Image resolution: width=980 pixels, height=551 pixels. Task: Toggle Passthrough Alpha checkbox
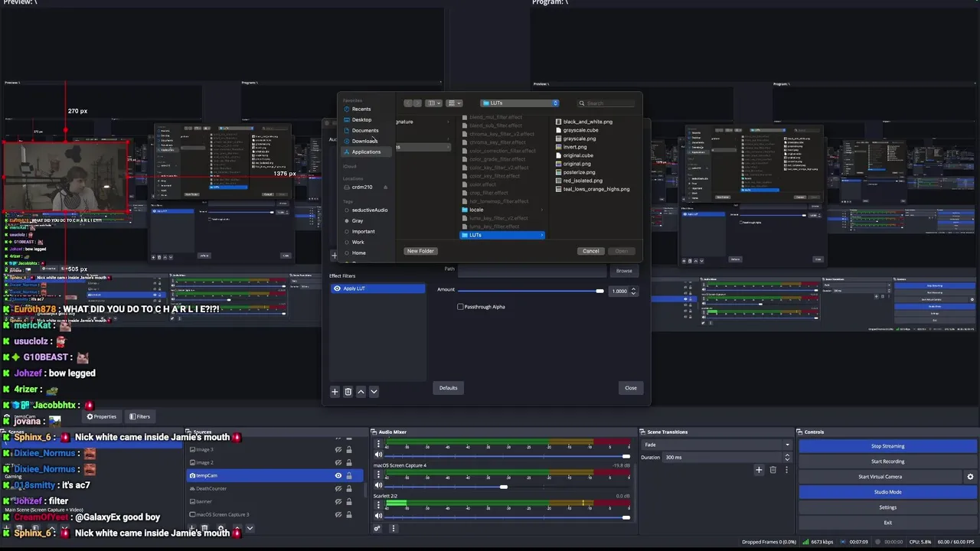point(460,307)
